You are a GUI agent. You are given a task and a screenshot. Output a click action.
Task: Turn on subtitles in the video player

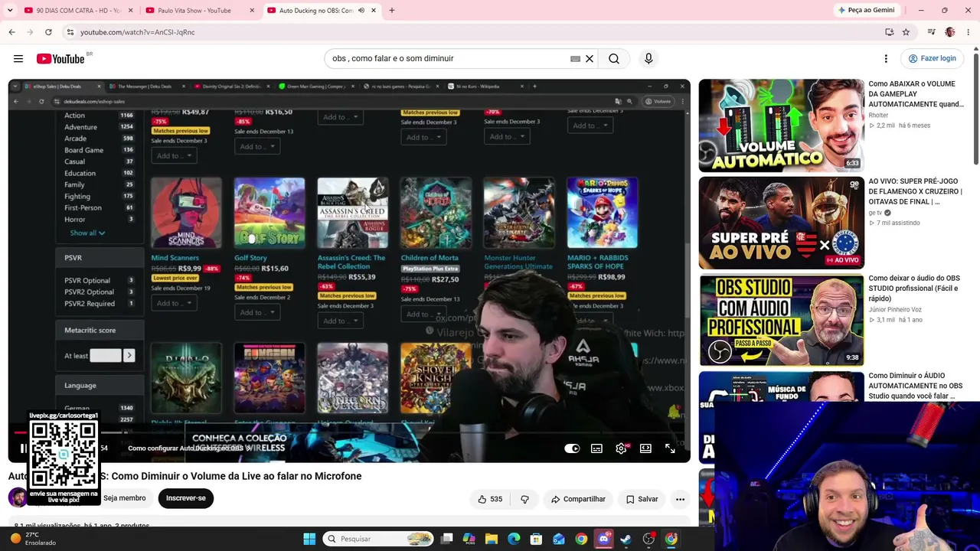[596, 448]
